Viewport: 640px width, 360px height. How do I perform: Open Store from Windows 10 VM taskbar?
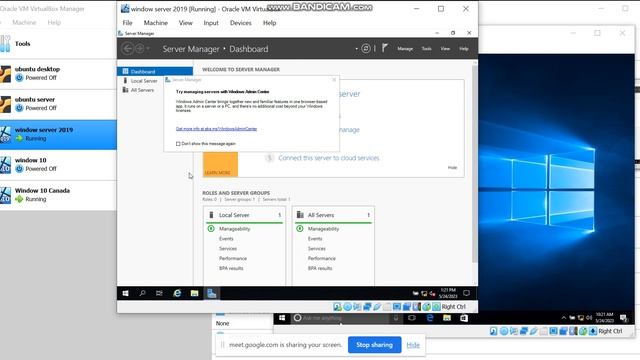coord(464,318)
